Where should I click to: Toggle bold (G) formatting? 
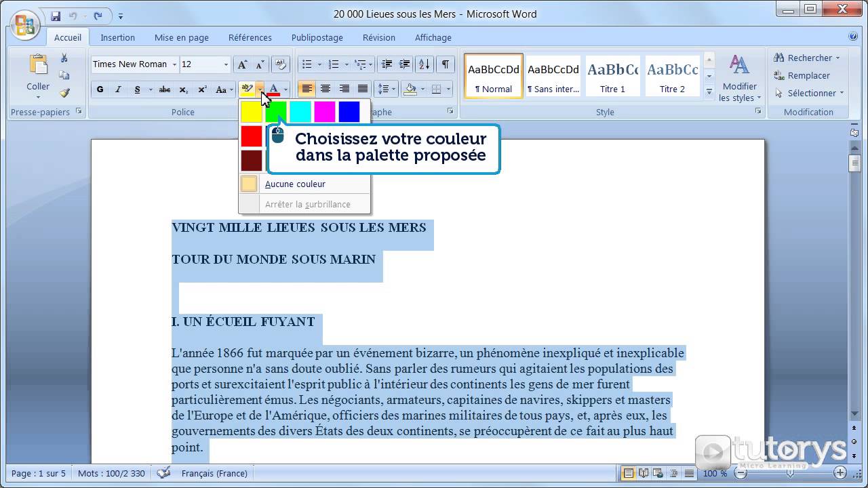(100, 89)
